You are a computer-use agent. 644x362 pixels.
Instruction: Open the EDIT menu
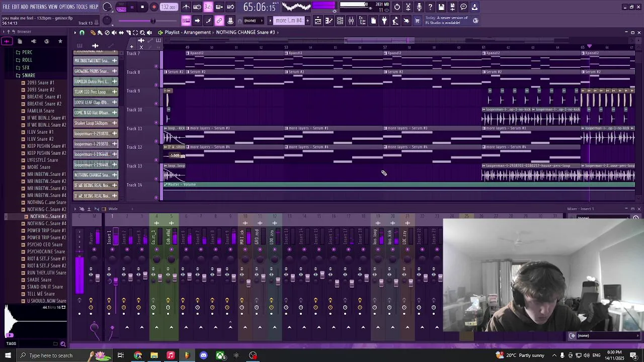coord(16,7)
